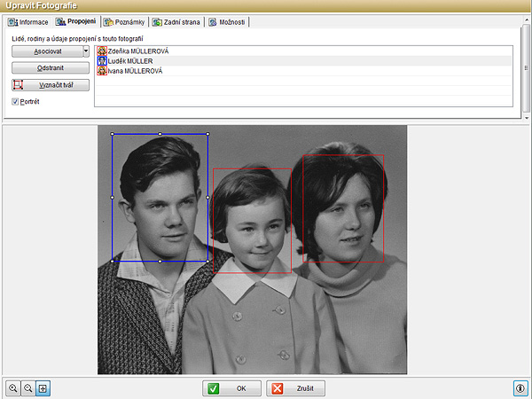
Task: Select the Možnosti tab
Action: point(229,21)
